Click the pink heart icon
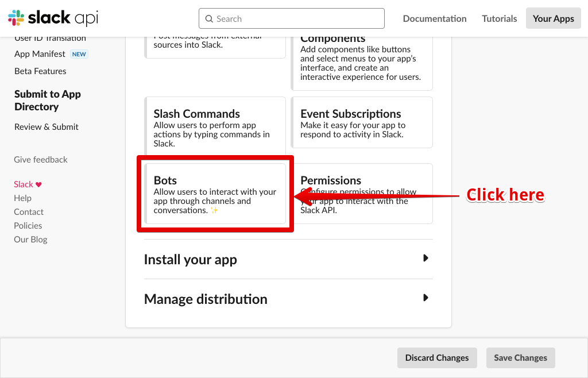The height and width of the screenshot is (378, 588). coord(38,184)
